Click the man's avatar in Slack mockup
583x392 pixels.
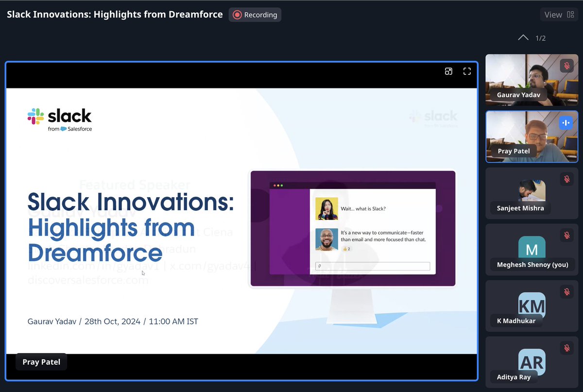click(x=326, y=239)
